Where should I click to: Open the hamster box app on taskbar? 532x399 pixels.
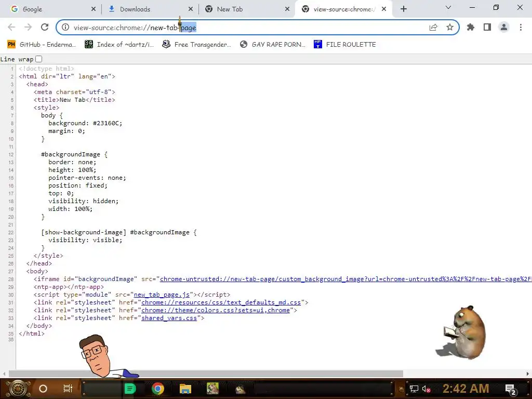pyautogui.click(x=212, y=389)
